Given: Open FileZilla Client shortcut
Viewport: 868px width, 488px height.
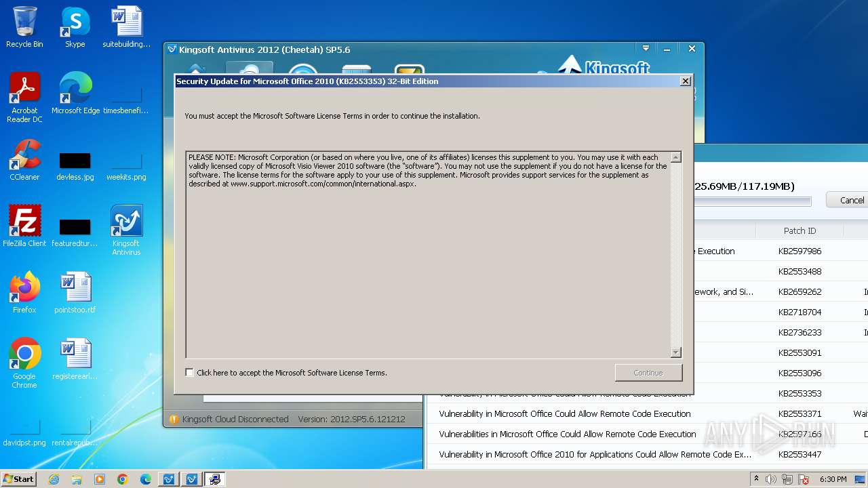Looking at the screenshot, I should click(x=24, y=226).
